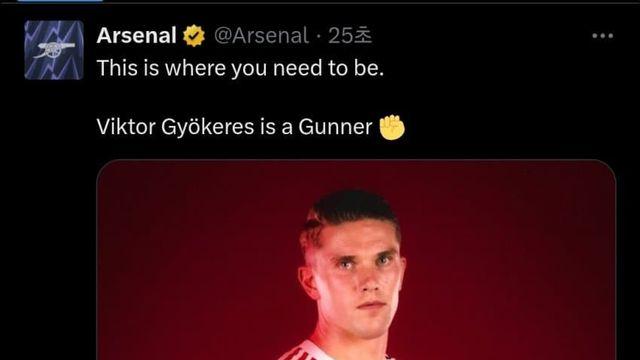
Task: Click the red background left of the player
Action: 196,261
